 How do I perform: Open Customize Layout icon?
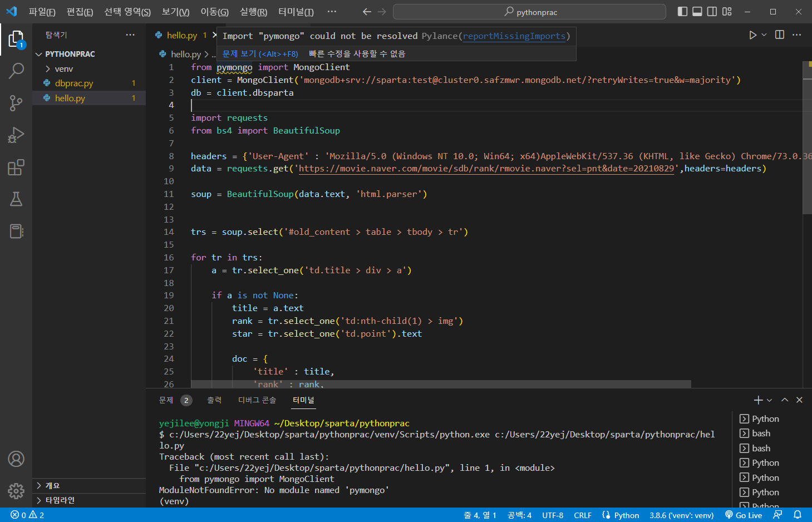point(727,12)
